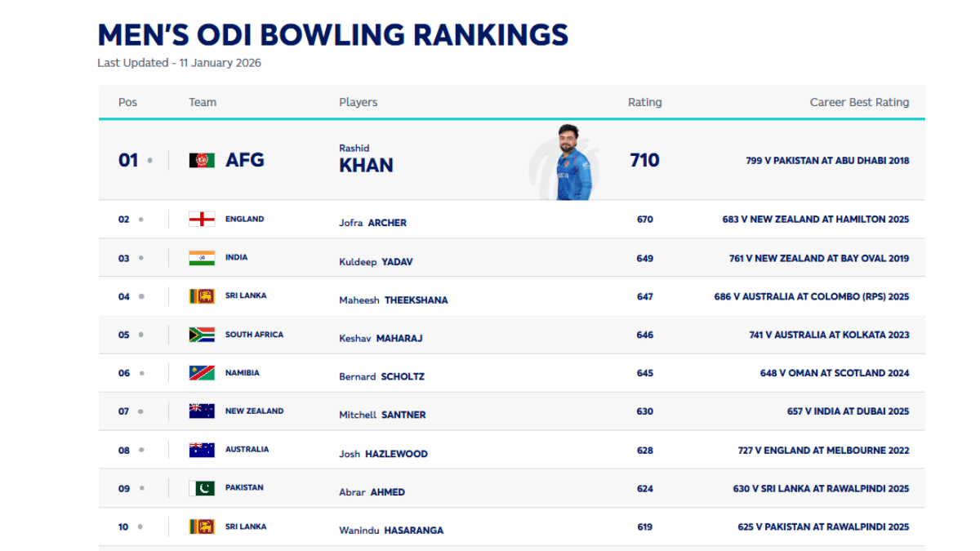980x551 pixels.
Task: Open Keshav Maharaj's profile
Action: click(x=381, y=338)
